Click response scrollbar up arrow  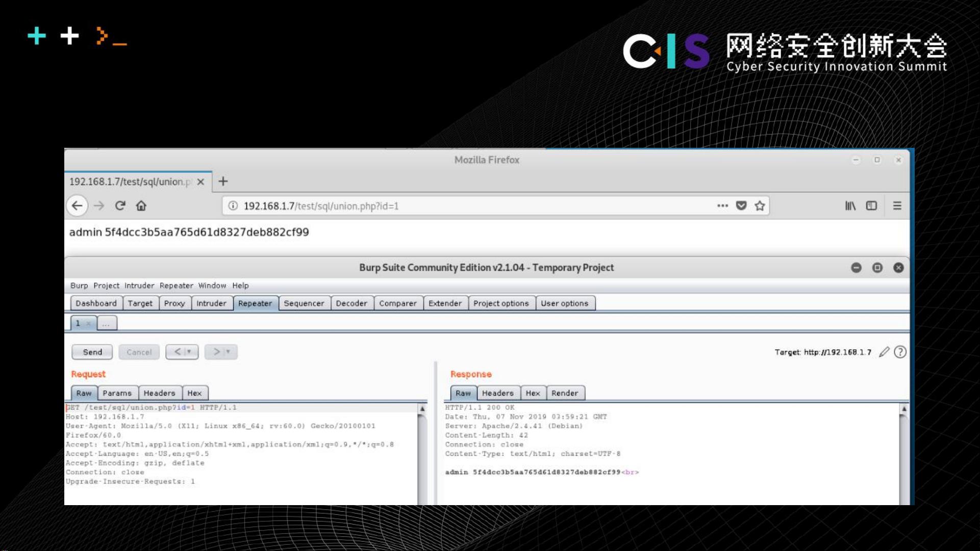point(904,409)
